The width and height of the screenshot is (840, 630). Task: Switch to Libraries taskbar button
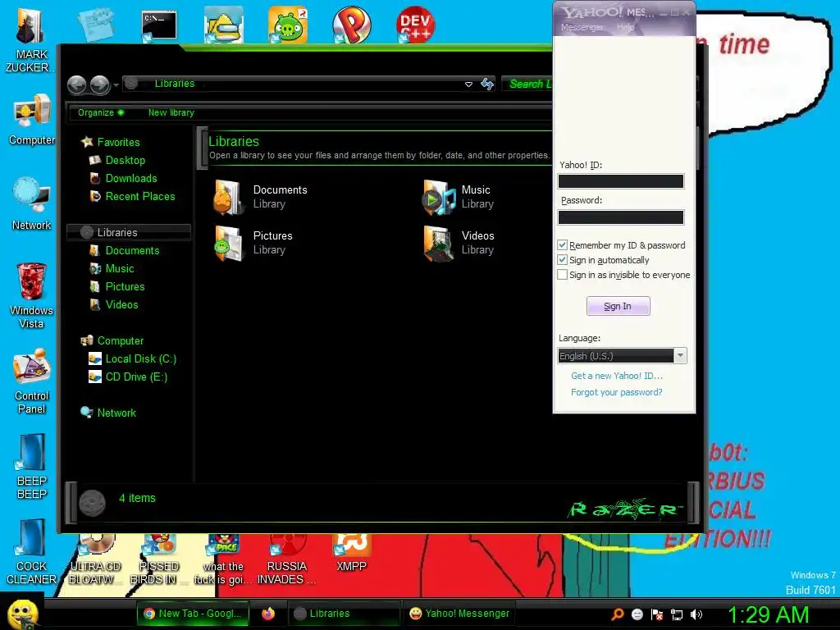(343, 614)
